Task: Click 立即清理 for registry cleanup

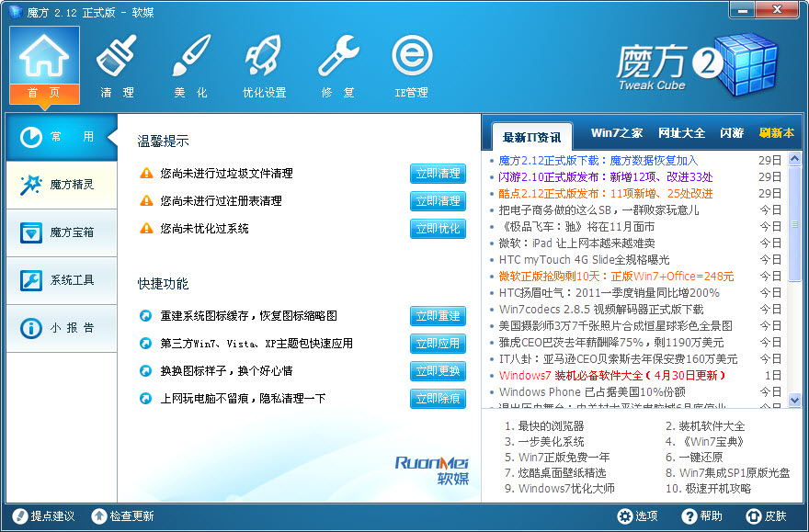Action: [x=438, y=201]
